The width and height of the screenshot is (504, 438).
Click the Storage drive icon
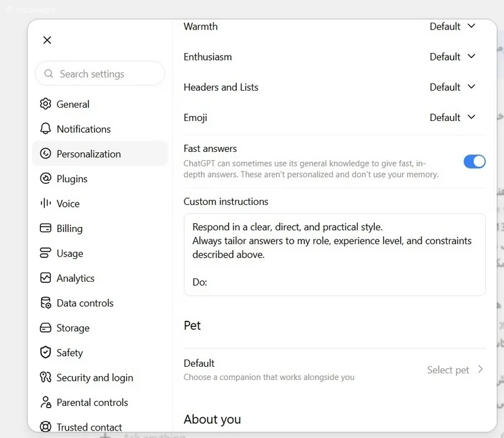[x=45, y=328]
